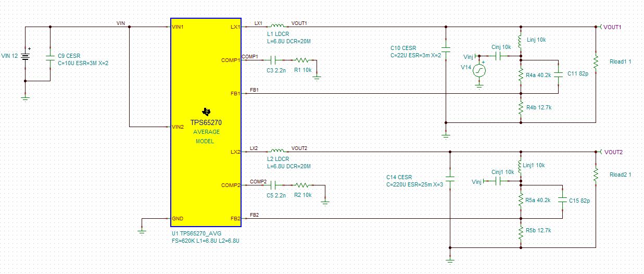
Task: Click the Cinj capacitor symbol
Action: pos(497,56)
